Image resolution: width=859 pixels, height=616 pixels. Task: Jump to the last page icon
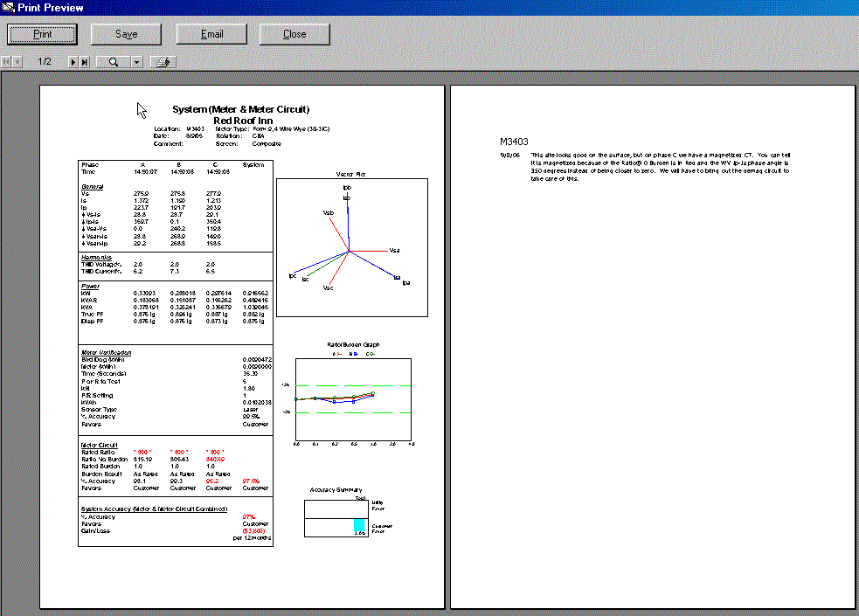(x=85, y=62)
